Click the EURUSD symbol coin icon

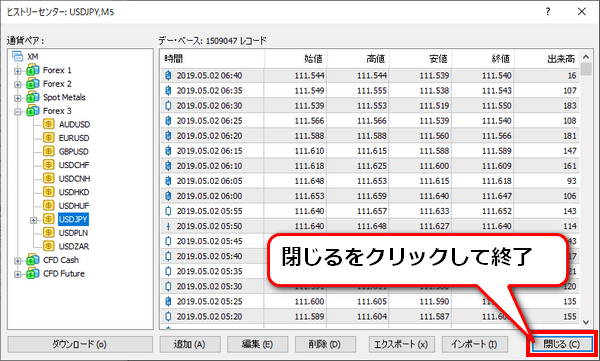[x=49, y=137]
